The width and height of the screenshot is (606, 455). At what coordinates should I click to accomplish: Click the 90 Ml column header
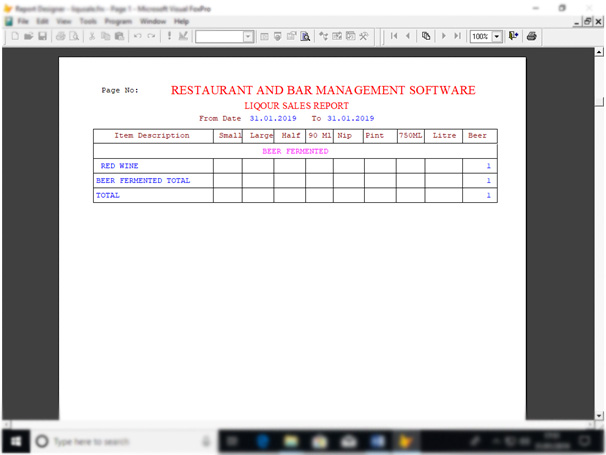click(320, 136)
